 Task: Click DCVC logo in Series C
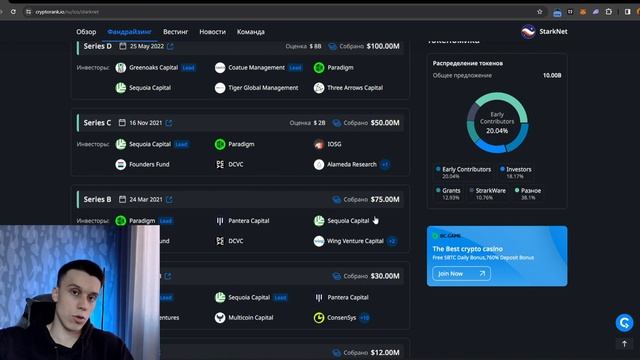220,164
